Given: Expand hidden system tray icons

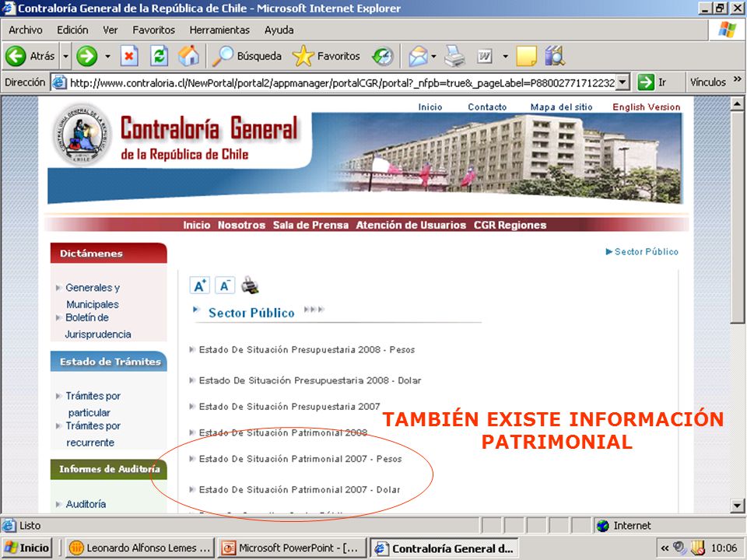Looking at the screenshot, I should pos(665,548).
